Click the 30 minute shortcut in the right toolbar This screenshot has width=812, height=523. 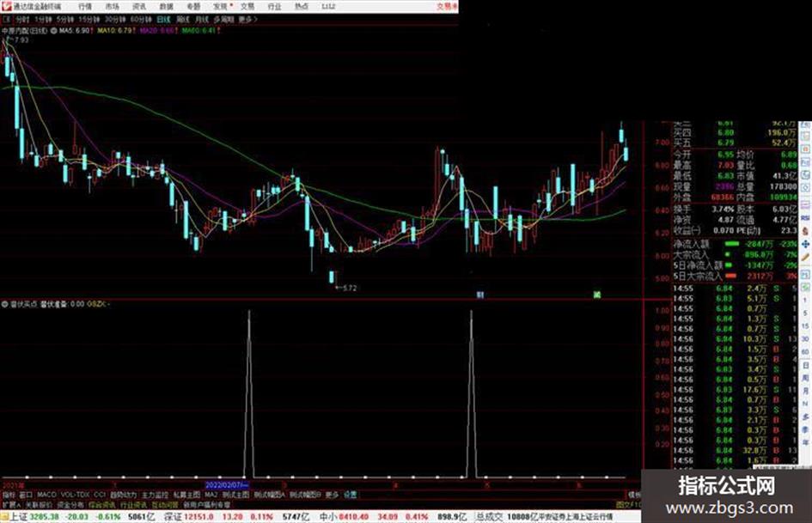(x=805, y=338)
